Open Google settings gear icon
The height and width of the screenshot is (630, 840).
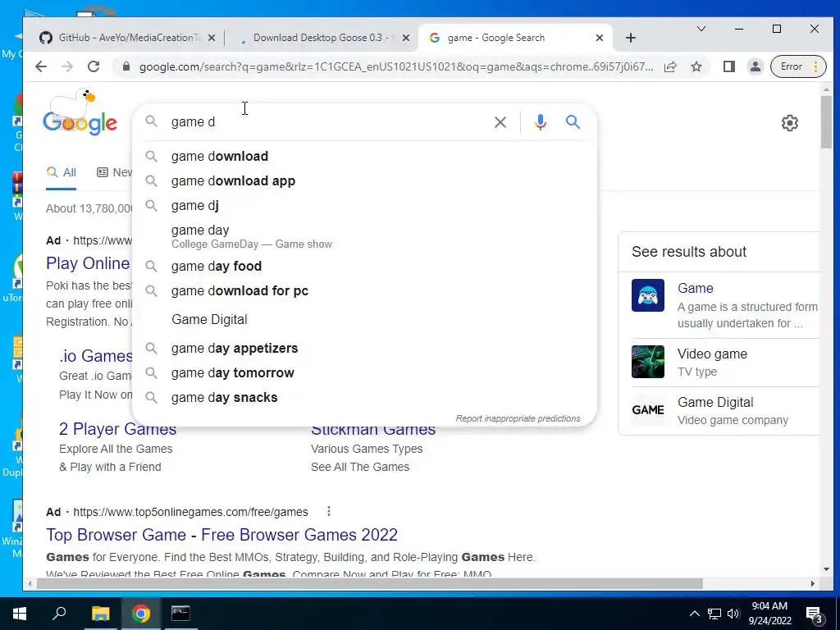coord(790,123)
